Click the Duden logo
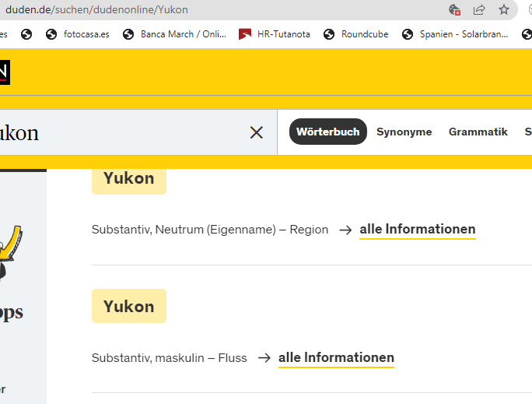532x404 pixels. point(4,72)
